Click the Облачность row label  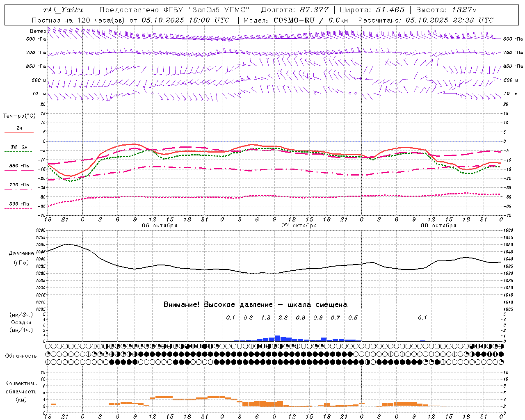coord(21,356)
